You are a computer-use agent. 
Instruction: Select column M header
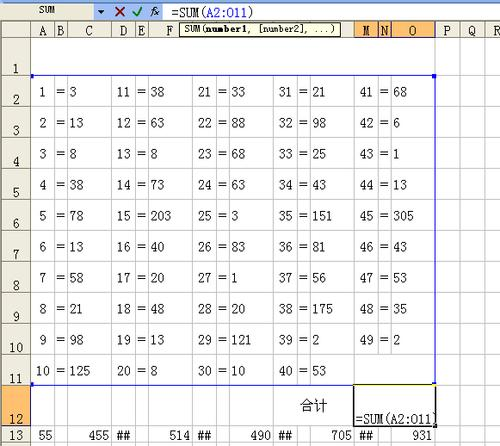(366, 31)
